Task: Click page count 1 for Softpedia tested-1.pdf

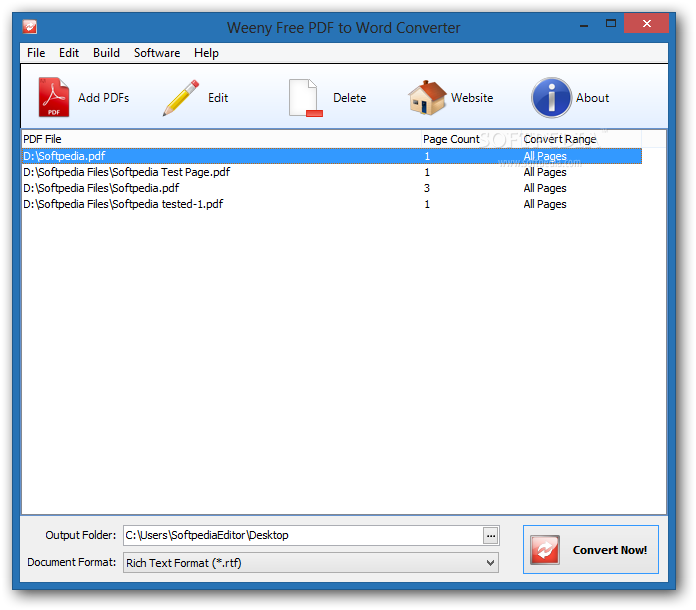Action: (x=427, y=204)
